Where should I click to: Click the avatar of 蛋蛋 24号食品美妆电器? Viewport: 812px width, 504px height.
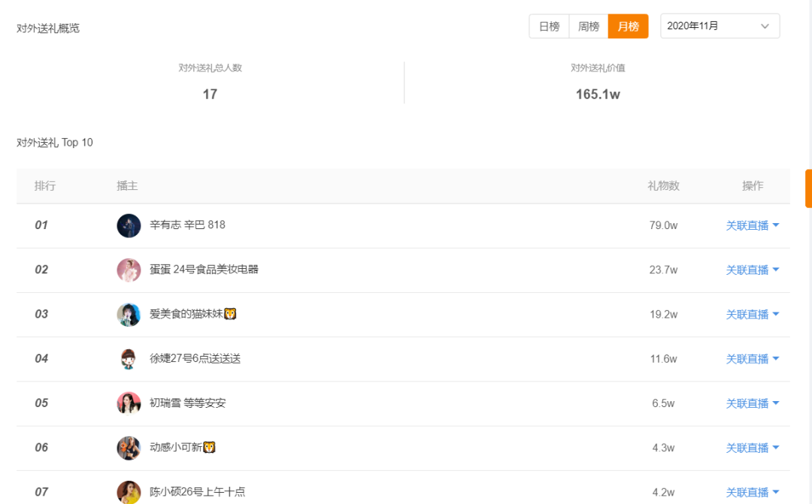click(129, 270)
